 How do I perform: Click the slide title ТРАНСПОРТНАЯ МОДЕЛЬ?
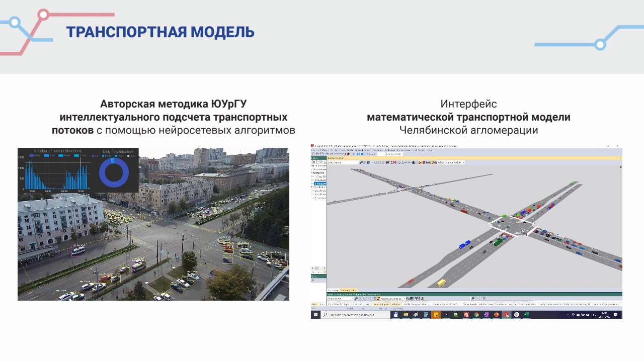click(160, 32)
